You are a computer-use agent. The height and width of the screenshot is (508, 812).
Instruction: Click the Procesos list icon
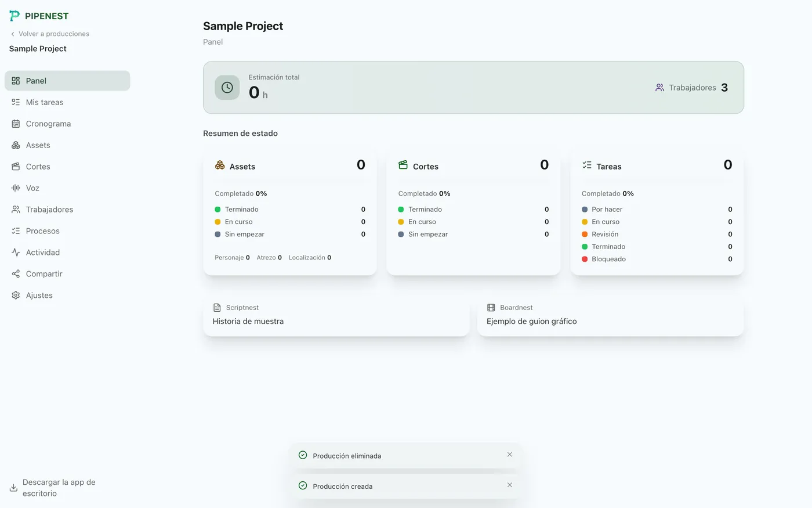(16, 231)
